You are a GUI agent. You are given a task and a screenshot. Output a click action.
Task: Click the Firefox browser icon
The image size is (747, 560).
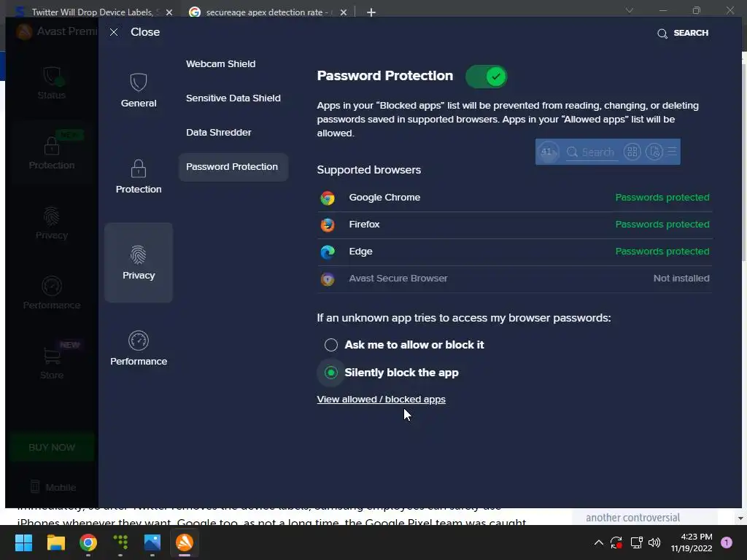click(328, 225)
